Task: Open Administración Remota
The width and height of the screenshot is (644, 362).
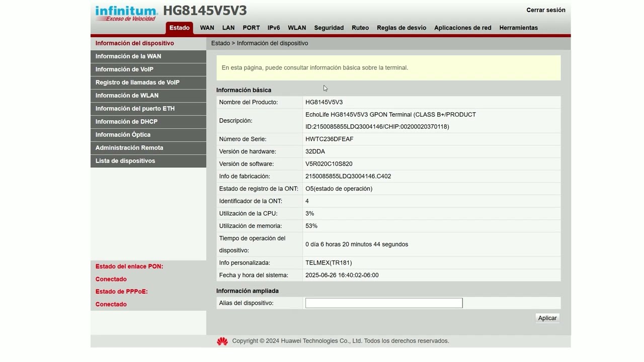Action: coord(148,148)
